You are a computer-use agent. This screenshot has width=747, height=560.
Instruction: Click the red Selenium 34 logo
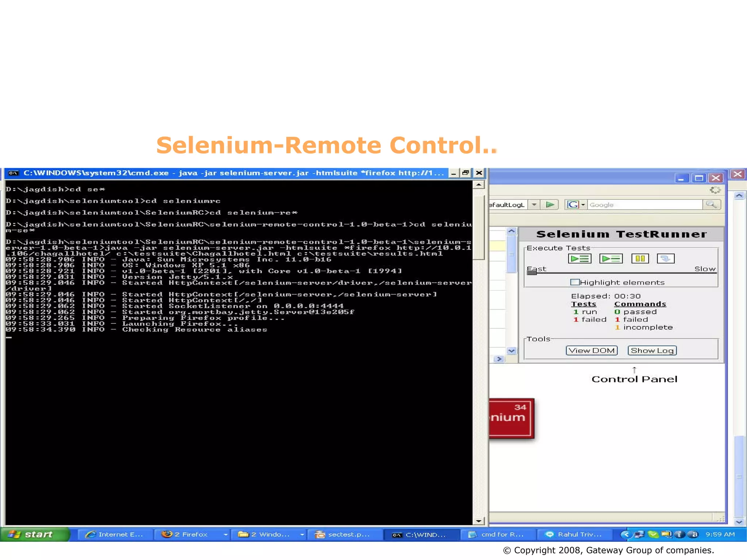511,418
